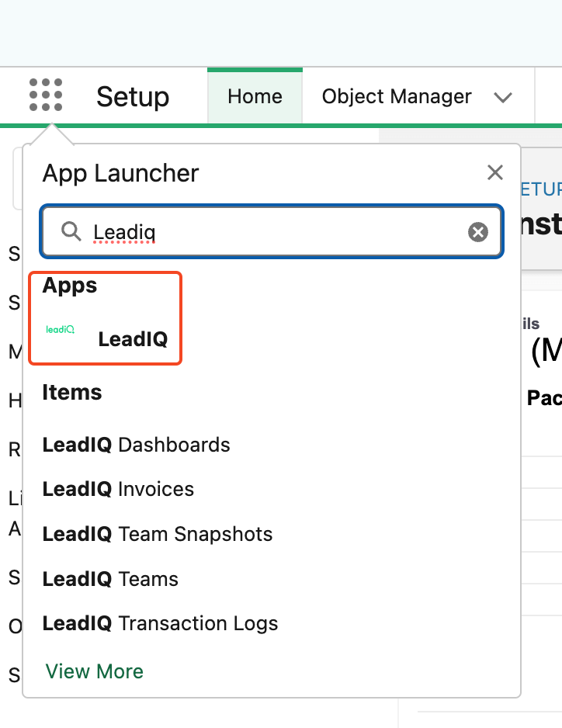This screenshot has height=728, width=562.
Task: Open LeadIQ Team Snapshots
Action: 158,534
